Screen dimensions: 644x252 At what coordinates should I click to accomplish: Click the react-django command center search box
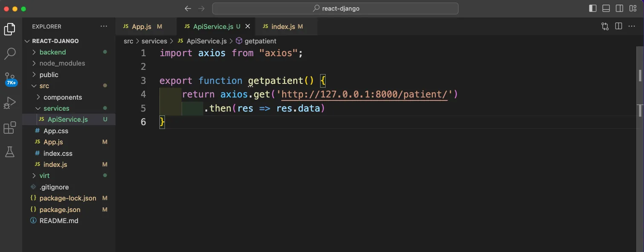(335, 9)
